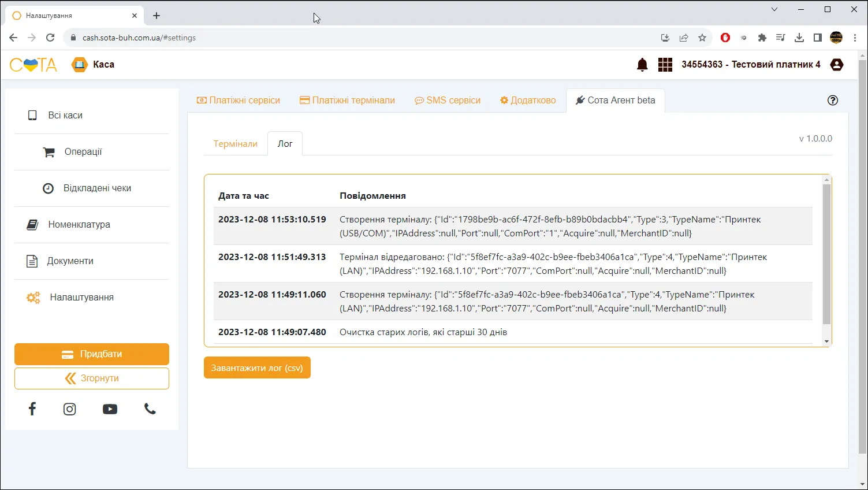Click log entry 2023-12-08 11:51:49.313
Image resolution: width=868 pixels, height=490 pixels.
click(x=513, y=263)
